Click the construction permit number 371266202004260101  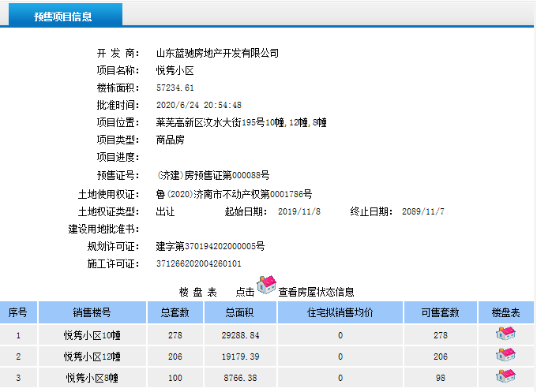(198, 263)
